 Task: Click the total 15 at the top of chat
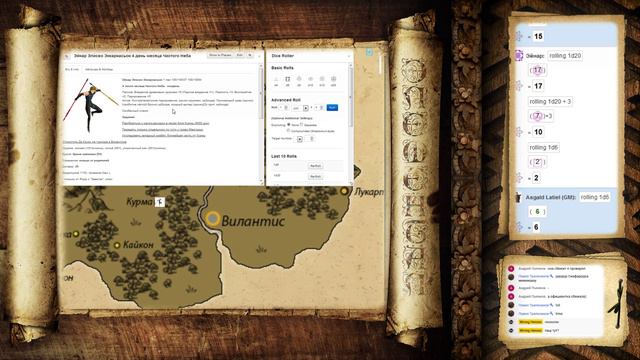[538, 36]
